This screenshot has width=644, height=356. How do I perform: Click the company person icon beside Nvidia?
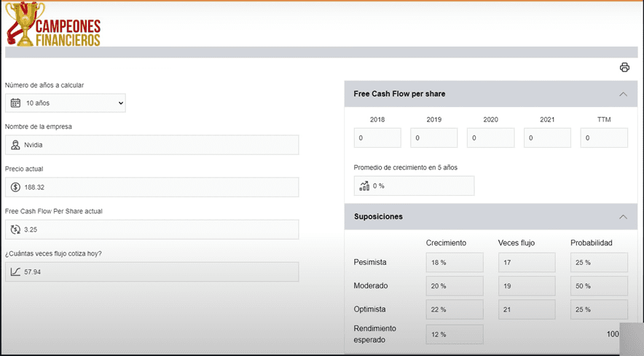pos(15,145)
